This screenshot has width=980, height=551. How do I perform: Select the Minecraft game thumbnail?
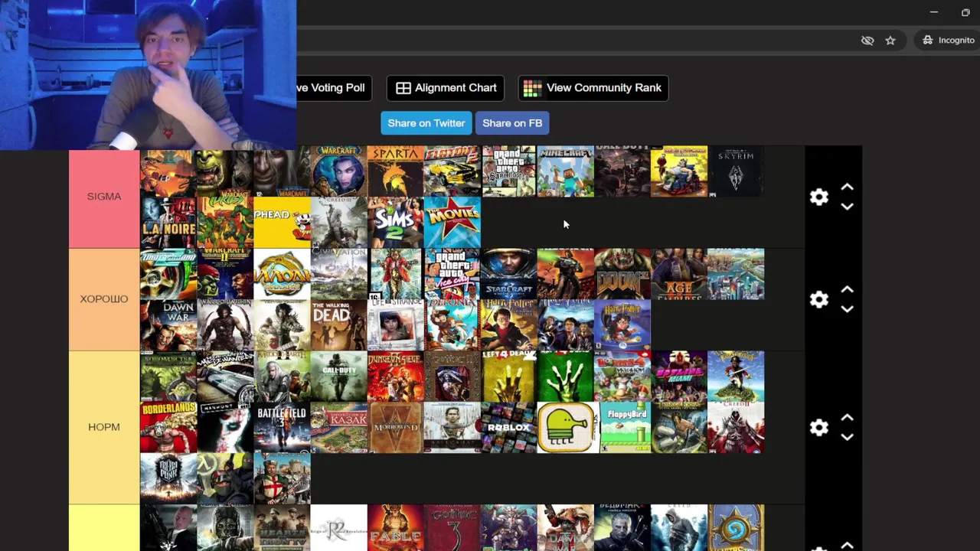[x=566, y=171]
